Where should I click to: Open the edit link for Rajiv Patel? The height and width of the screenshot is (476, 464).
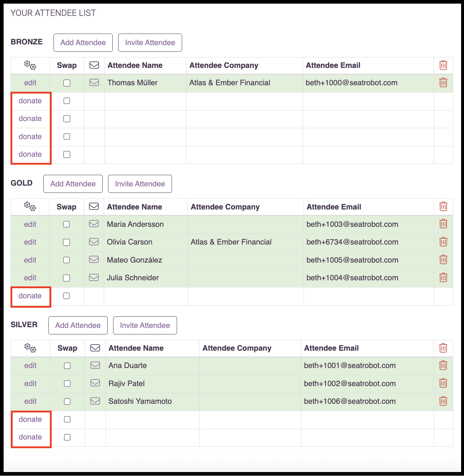coord(31,384)
